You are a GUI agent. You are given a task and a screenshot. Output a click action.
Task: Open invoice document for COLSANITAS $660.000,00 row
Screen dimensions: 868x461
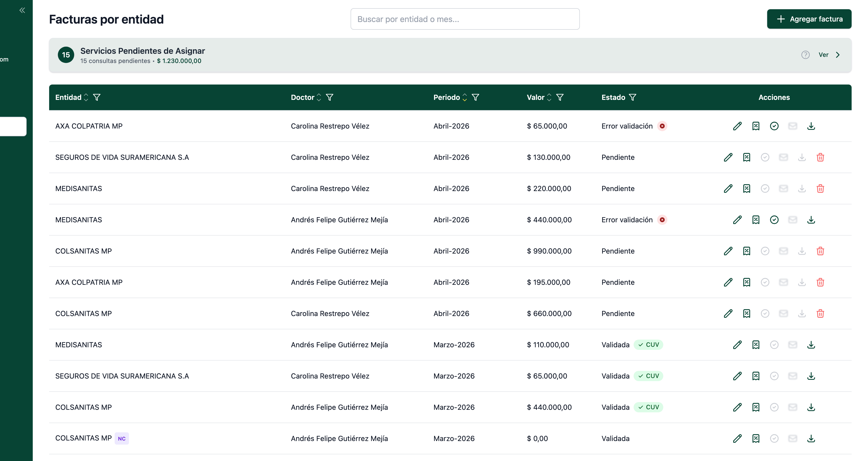coord(747,314)
